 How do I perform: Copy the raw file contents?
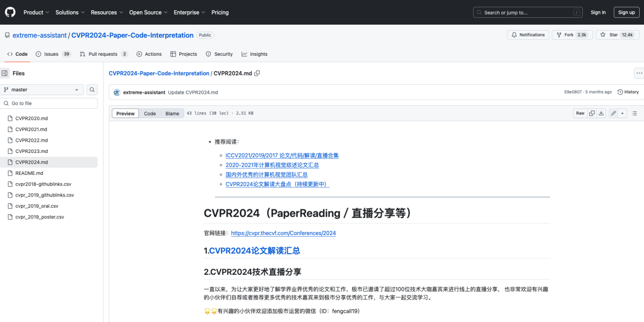pos(591,113)
